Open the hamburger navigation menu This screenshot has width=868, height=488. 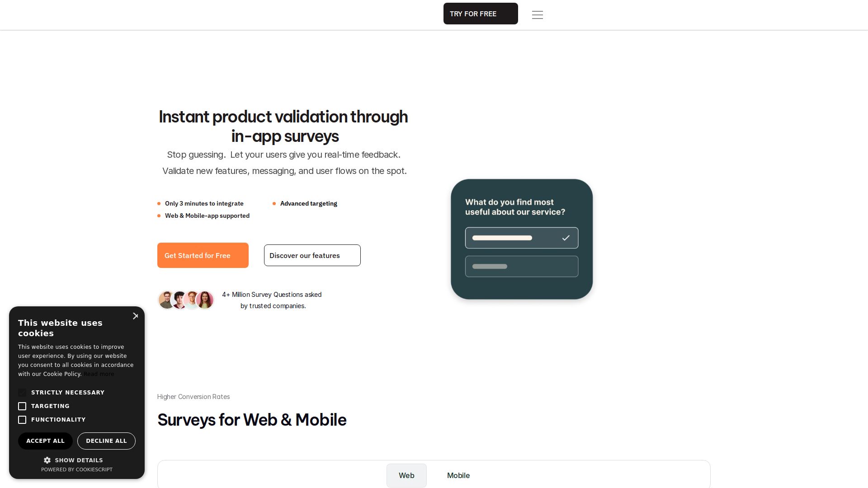pyautogui.click(x=537, y=15)
